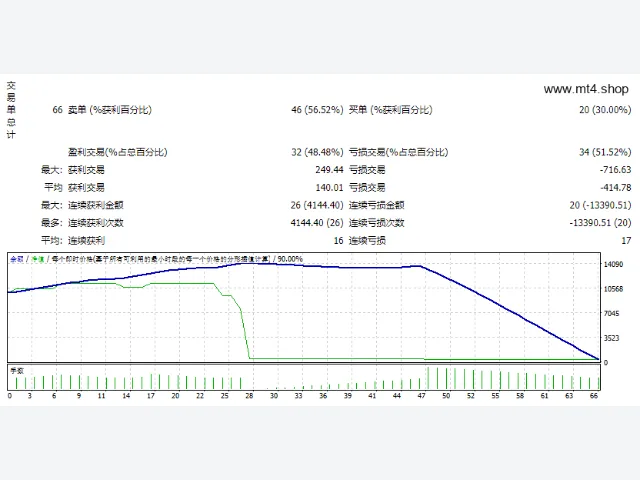The image size is (640, 480).
Task: Select the average loss value -414.78
Action: coord(616,188)
